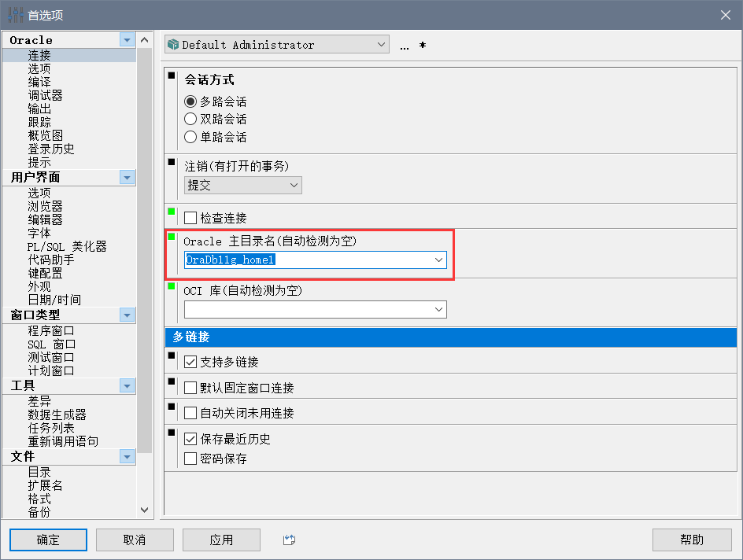Click the black indicator beside 保存最近历史
Viewport: 743px width, 560px height.
(x=172, y=432)
